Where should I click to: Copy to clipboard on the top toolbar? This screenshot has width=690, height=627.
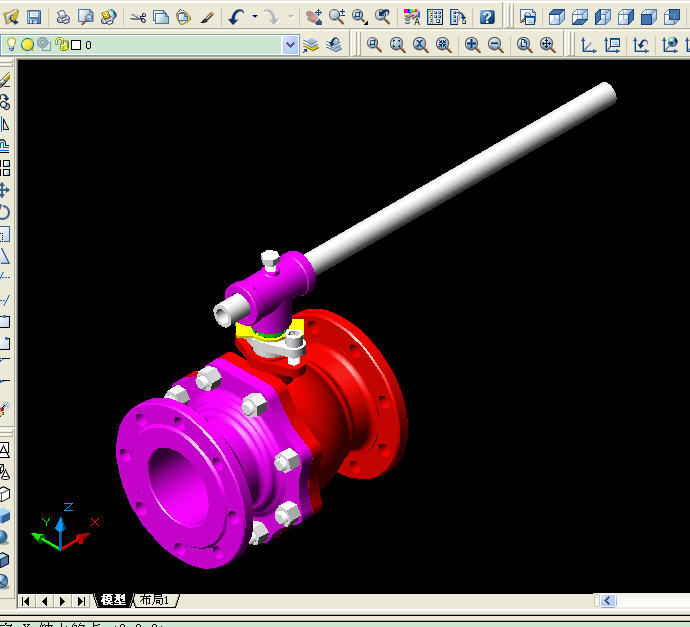click(x=161, y=18)
